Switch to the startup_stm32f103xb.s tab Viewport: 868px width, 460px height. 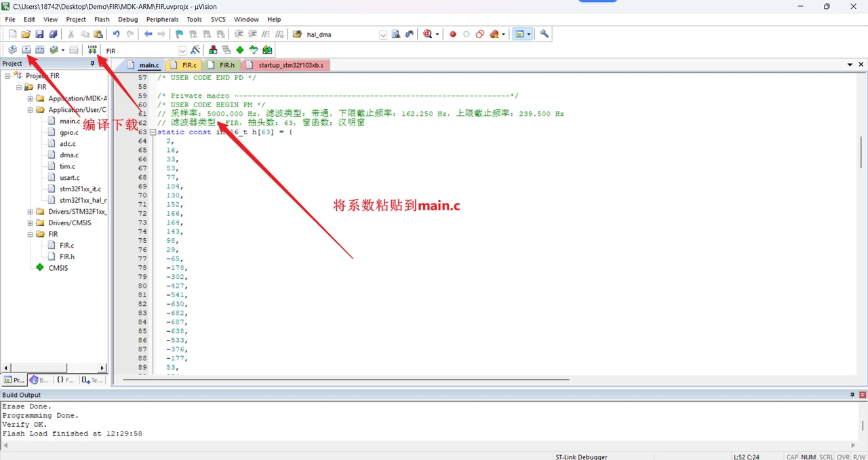pyautogui.click(x=285, y=65)
